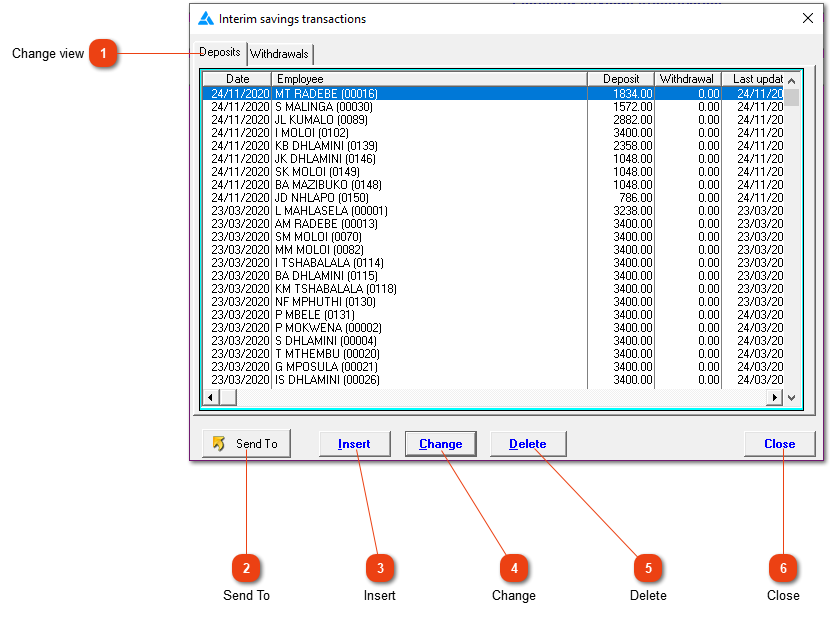Select row P MOKWENA (00002)
The image size is (832, 619).
tap(493, 328)
